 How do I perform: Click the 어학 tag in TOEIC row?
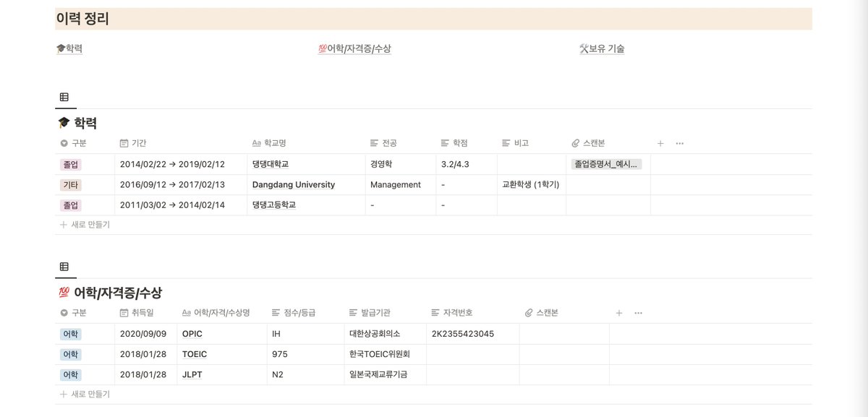tap(70, 354)
